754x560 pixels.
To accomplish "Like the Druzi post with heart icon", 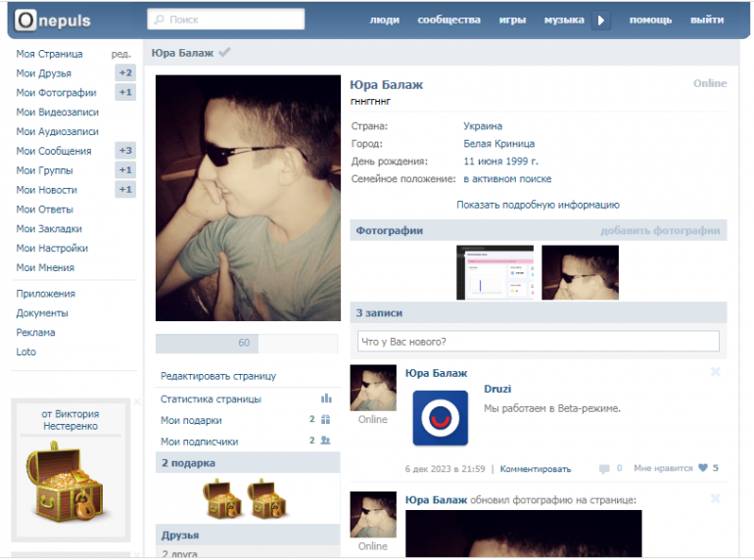I will tap(703, 469).
